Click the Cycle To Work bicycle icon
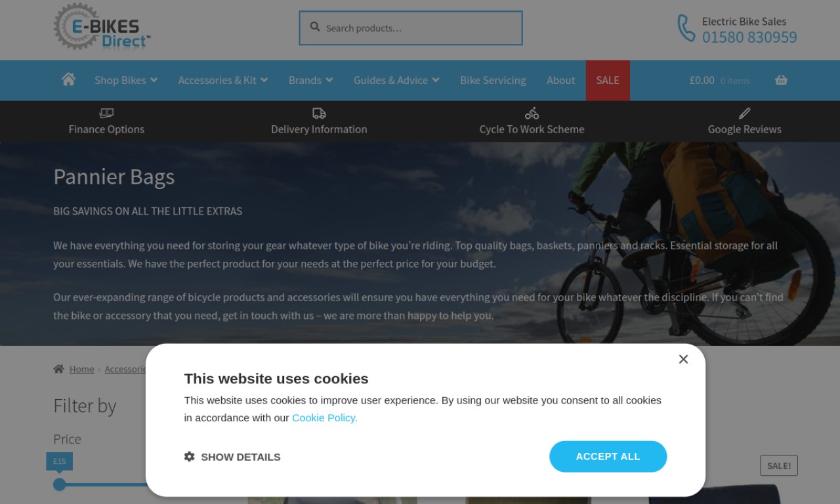 pyautogui.click(x=532, y=113)
